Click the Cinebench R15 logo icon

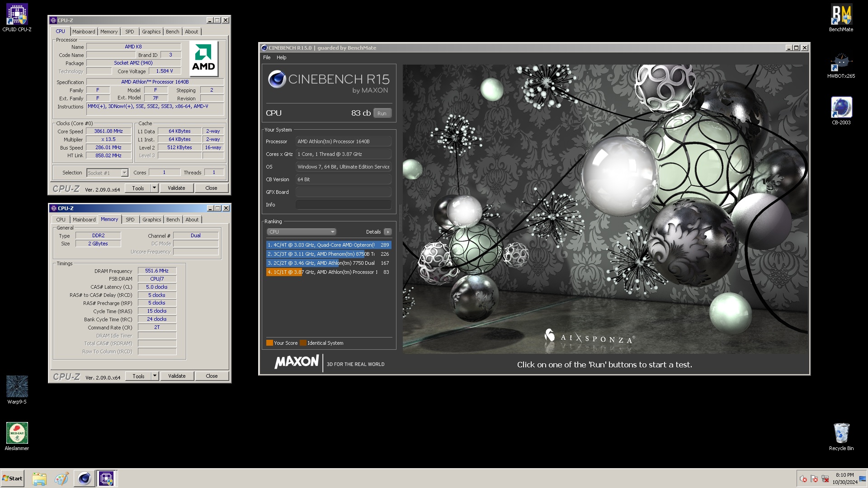[277, 79]
